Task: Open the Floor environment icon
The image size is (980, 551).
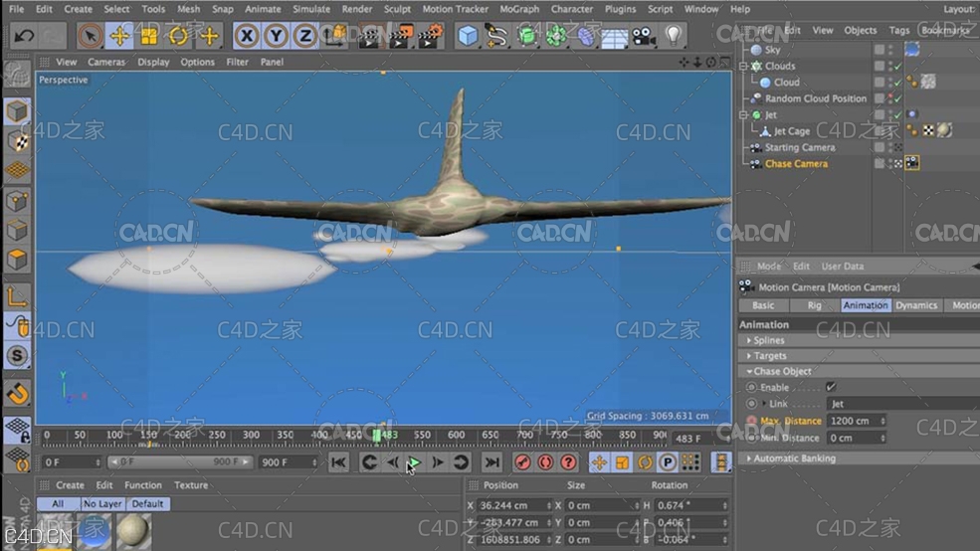Action: (x=615, y=36)
